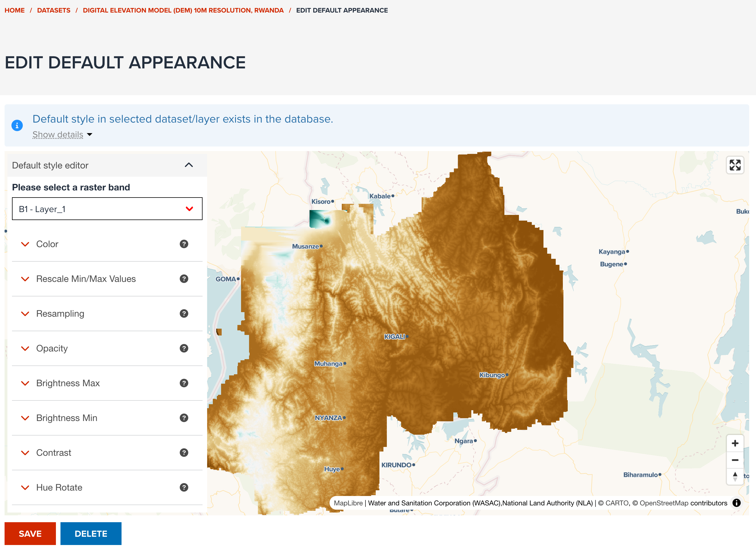756x547 pixels.
Task: Expand the map to fullscreen
Action: pyautogui.click(x=735, y=165)
